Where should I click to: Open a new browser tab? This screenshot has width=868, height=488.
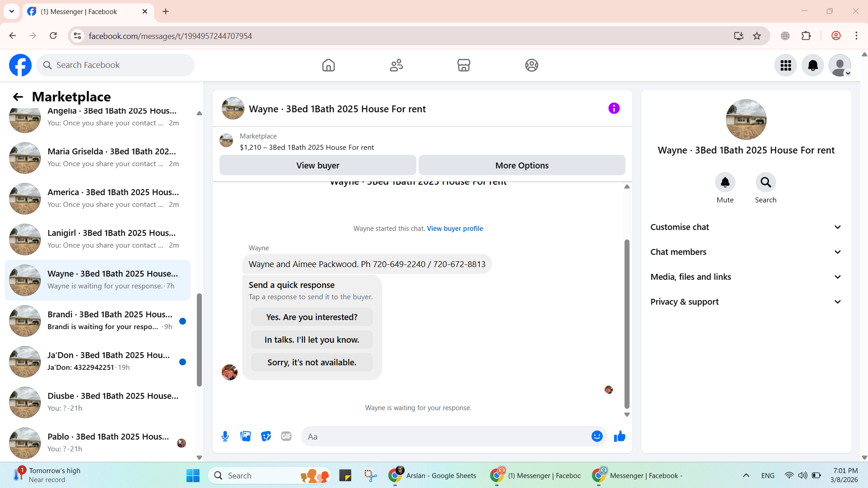tap(166, 11)
